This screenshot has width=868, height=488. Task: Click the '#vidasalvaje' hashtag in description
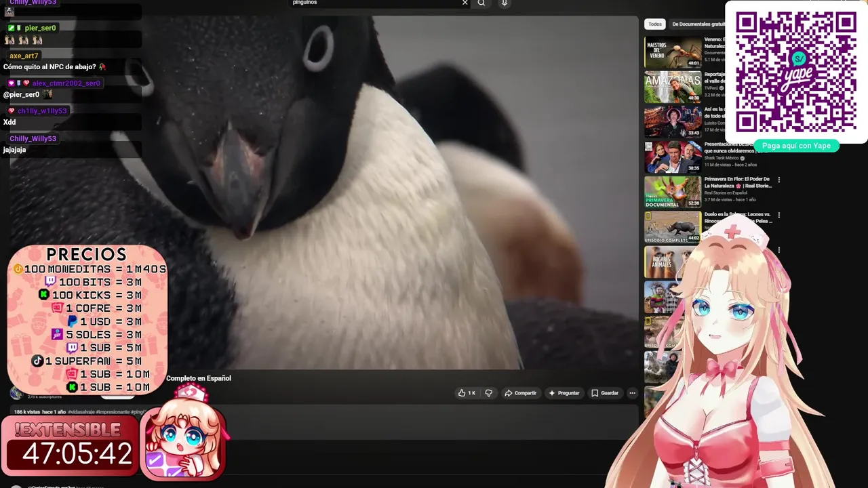(81, 412)
